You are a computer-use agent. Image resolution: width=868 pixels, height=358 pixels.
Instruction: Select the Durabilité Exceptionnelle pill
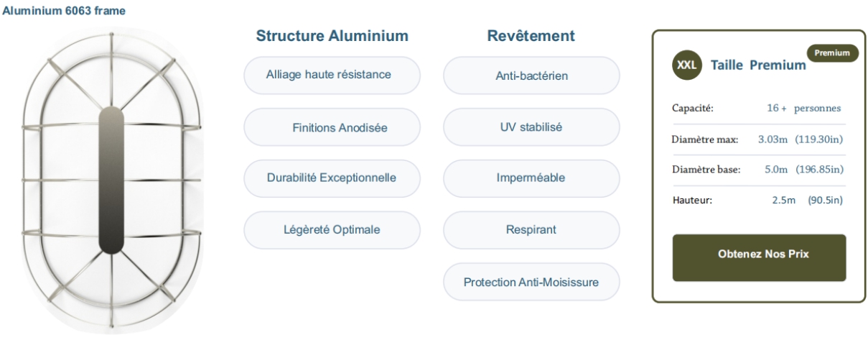332,178
